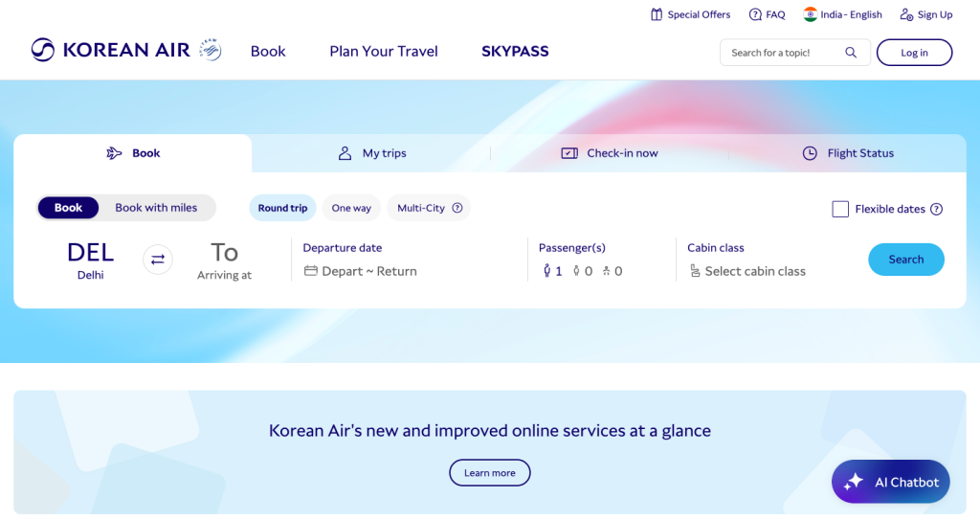Click the Flexible dates help icon
Screen dimensions: 980x521
point(936,209)
